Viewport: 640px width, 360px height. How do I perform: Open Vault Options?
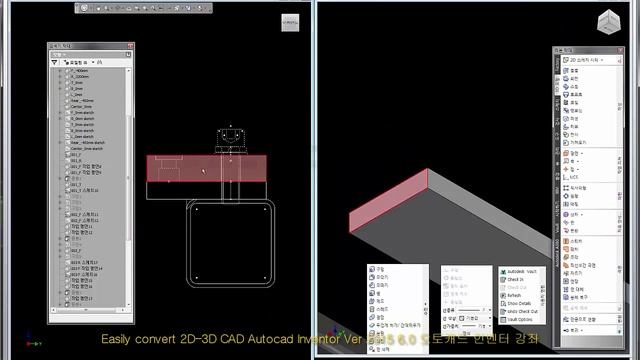tap(516, 320)
